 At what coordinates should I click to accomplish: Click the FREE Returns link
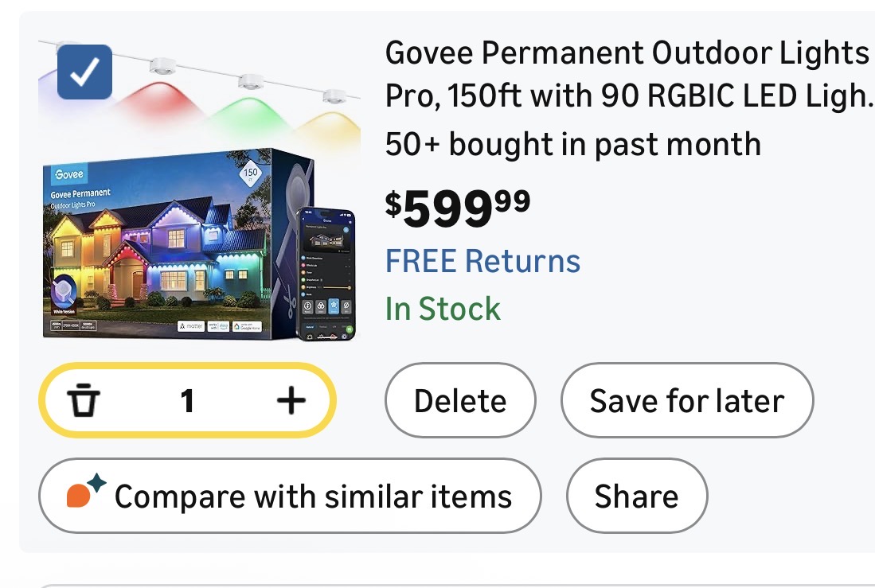click(482, 261)
